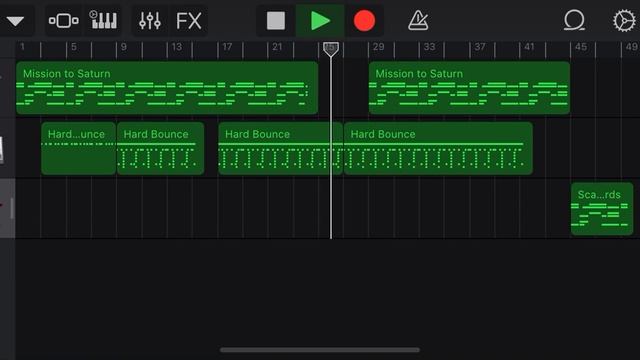Jump to bar 33 on ruler
This screenshot has height=360, width=640.
coord(429,47)
